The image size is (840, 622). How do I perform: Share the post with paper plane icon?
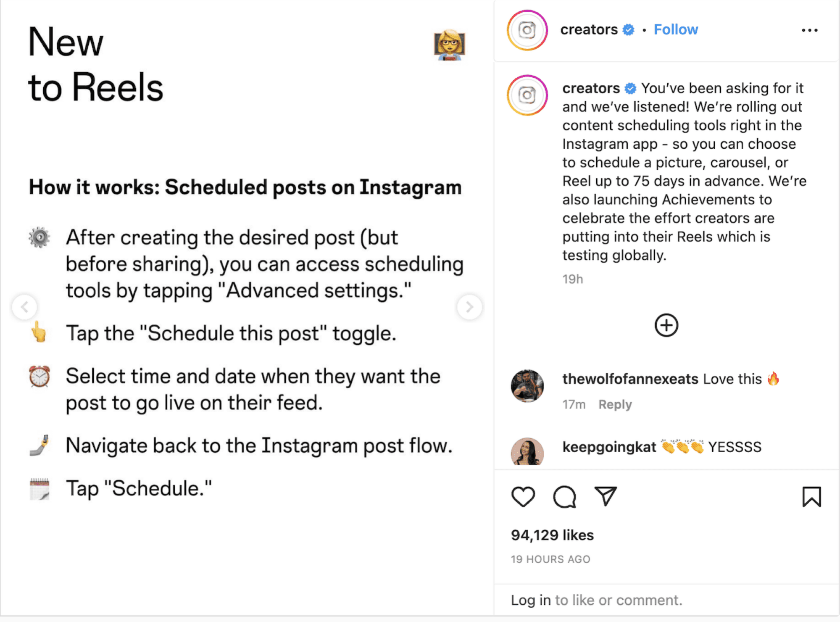point(605,496)
